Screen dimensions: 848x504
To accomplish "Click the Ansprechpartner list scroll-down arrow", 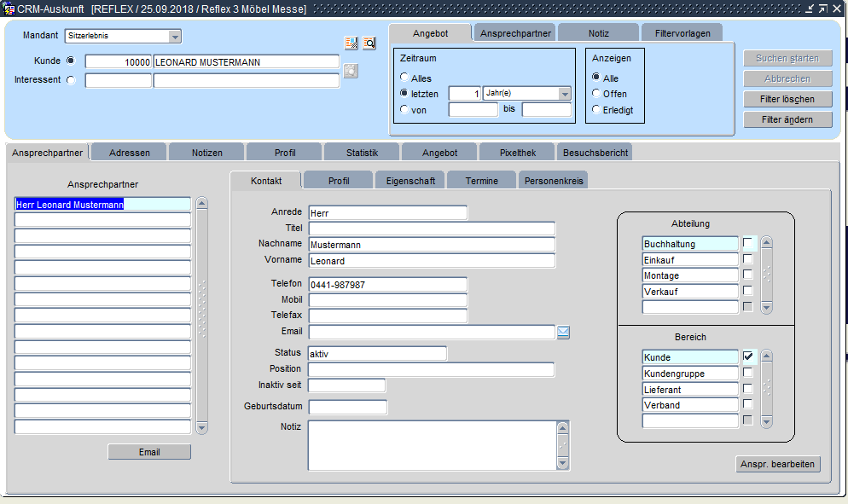I will (x=202, y=427).
